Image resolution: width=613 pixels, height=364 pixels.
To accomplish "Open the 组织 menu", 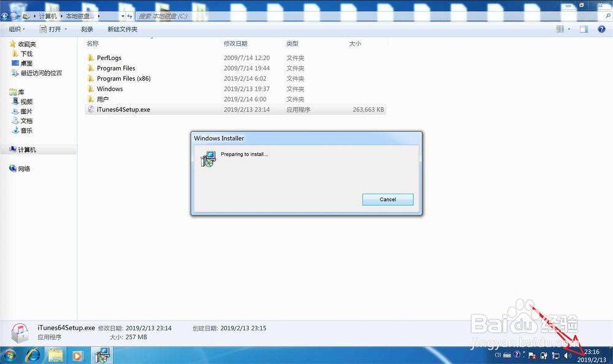I will [17, 29].
